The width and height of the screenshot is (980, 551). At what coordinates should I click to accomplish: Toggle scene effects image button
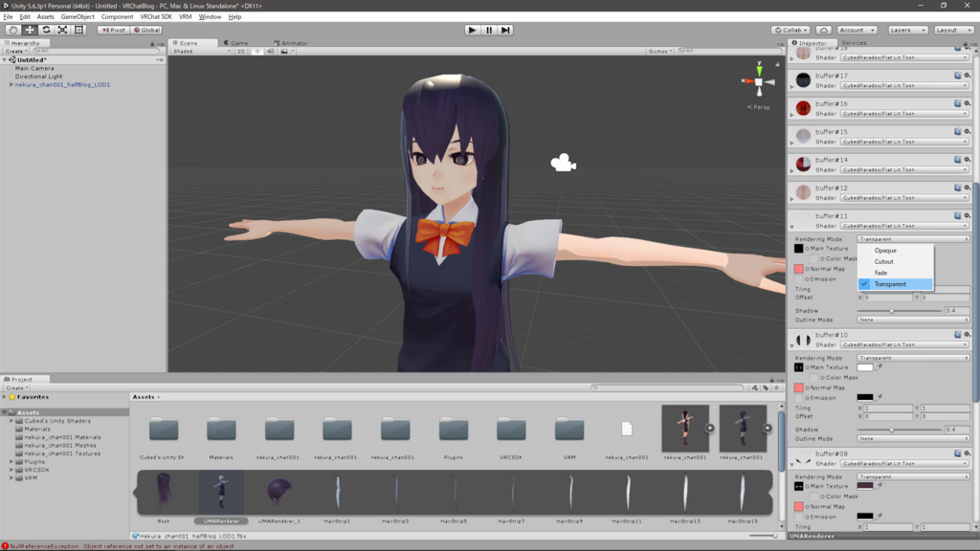pos(284,52)
